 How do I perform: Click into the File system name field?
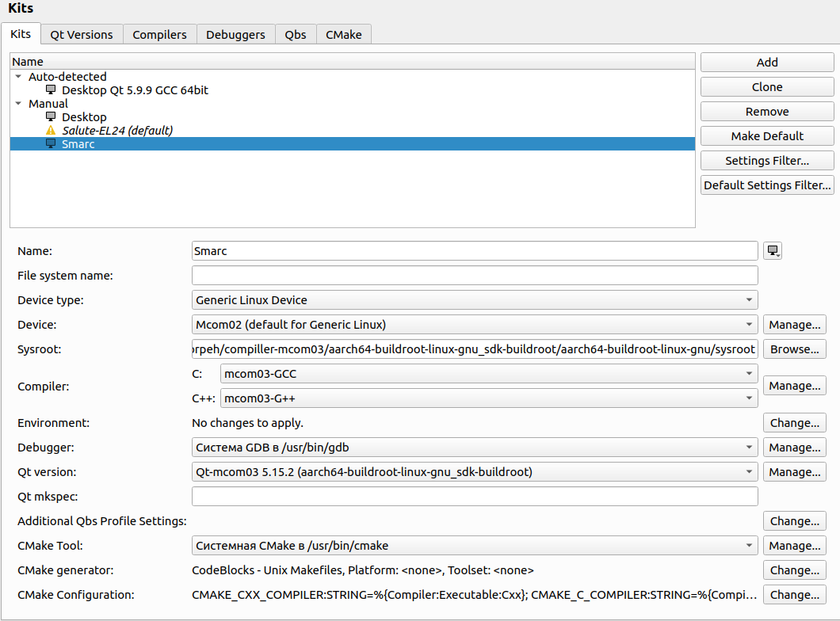click(474, 276)
